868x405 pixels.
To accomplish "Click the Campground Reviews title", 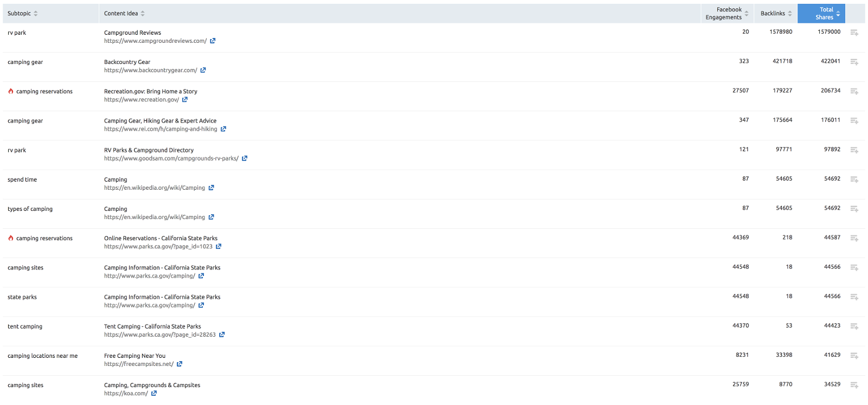I will click(x=132, y=33).
